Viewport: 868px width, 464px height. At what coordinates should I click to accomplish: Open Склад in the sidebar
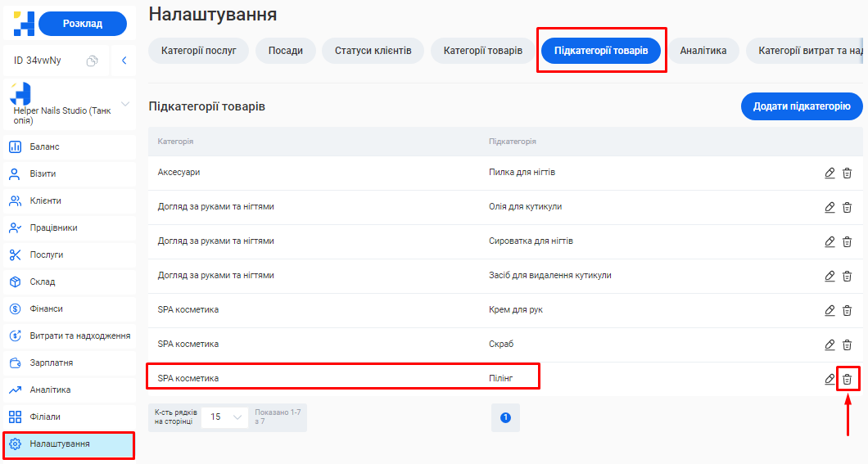tap(43, 282)
